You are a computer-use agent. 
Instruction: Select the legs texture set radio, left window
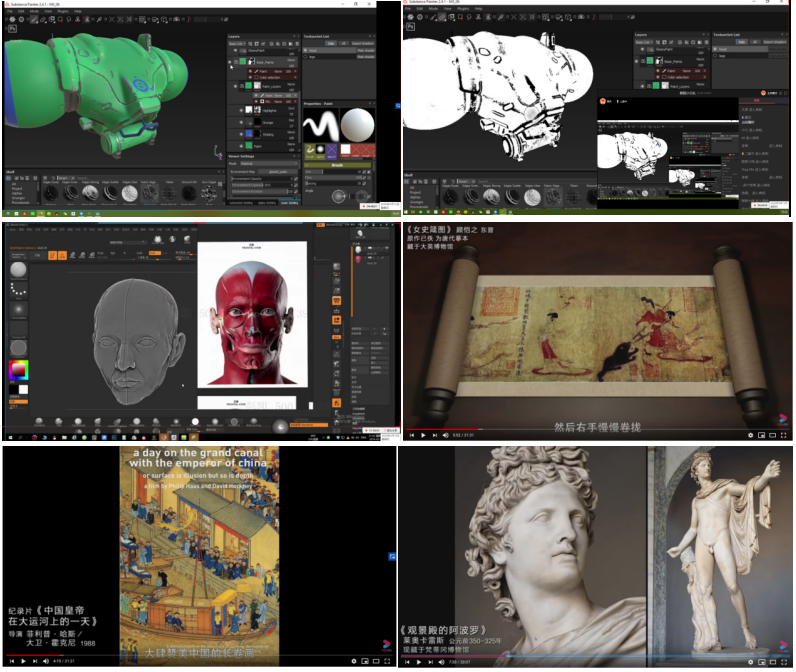(x=306, y=57)
